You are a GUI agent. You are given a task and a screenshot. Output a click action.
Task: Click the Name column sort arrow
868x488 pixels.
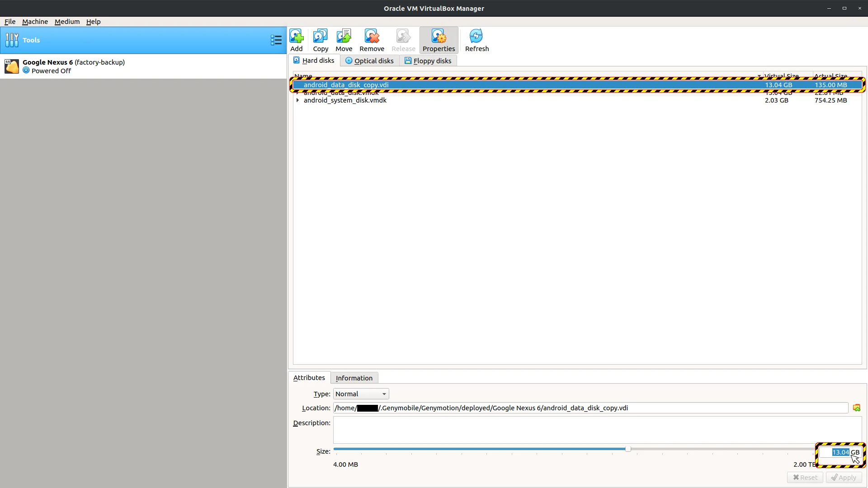coord(759,76)
